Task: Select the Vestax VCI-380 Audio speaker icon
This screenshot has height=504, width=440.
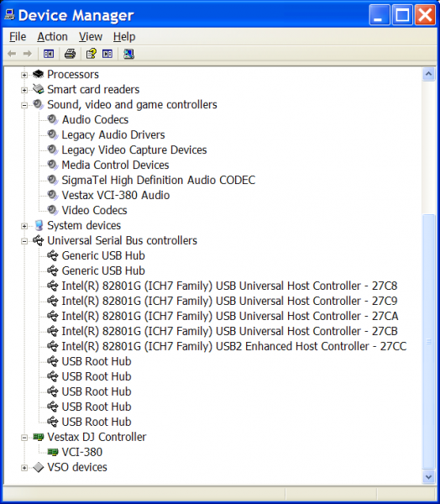Action: (52, 195)
